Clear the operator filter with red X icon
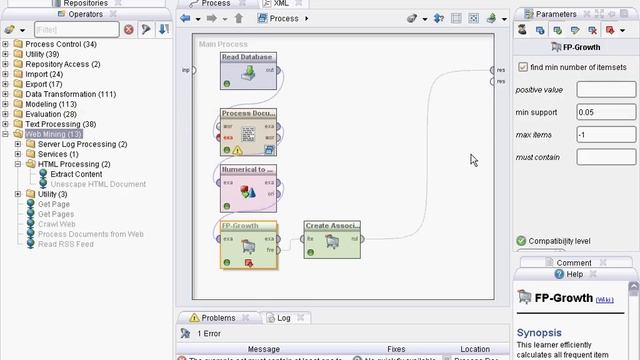The width and height of the screenshot is (640, 360). [129, 29]
